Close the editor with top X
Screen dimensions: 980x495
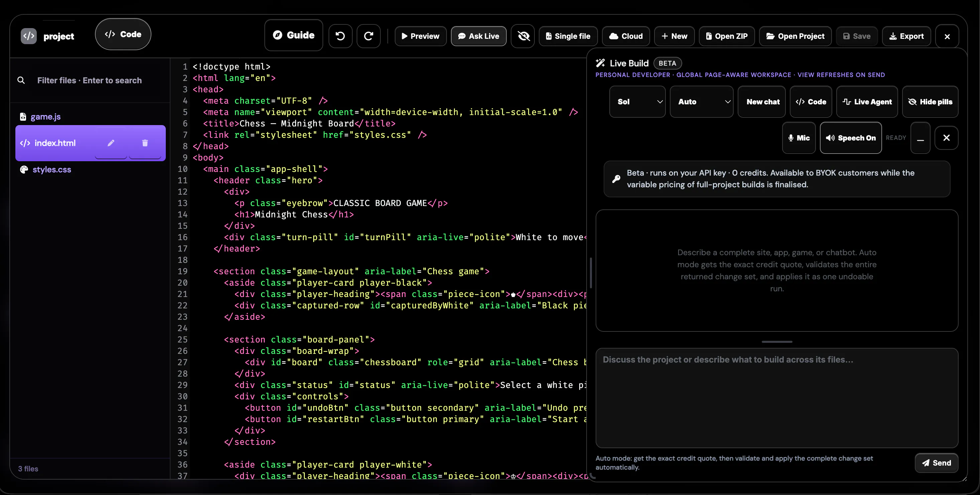(947, 36)
